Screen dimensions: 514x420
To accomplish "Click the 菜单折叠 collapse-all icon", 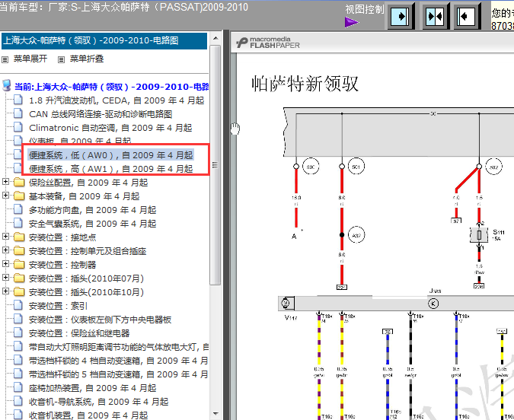I will click(61, 59).
